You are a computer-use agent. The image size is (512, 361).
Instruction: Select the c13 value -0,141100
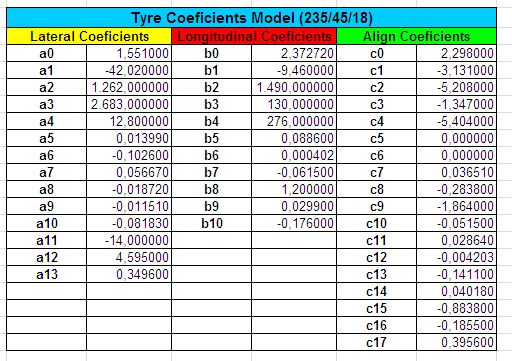click(x=456, y=274)
